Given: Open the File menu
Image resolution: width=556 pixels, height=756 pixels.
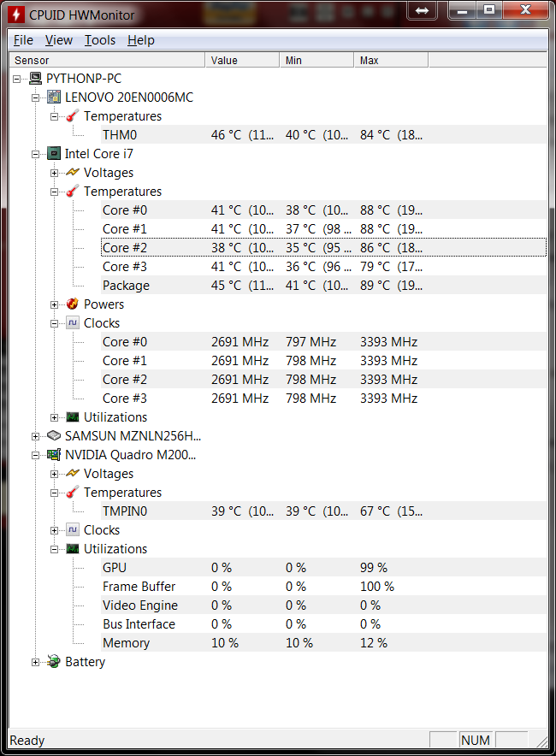Looking at the screenshot, I should pyautogui.click(x=23, y=40).
